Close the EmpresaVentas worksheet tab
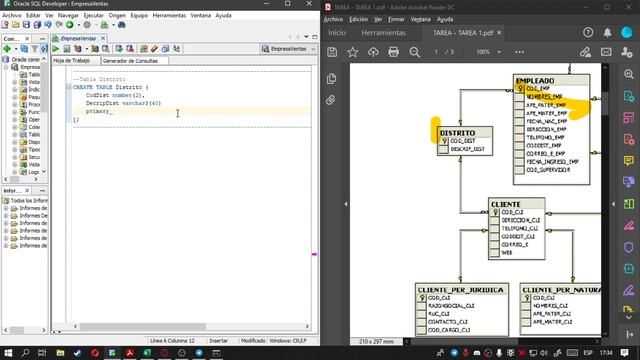Viewport: 640px width, 360px height. click(x=103, y=38)
